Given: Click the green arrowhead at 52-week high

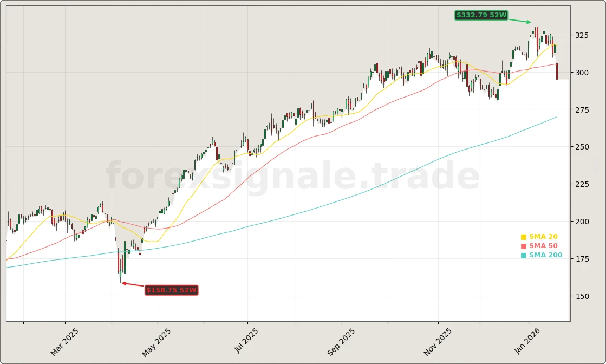Looking at the screenshot, I should tap(529, 22).
